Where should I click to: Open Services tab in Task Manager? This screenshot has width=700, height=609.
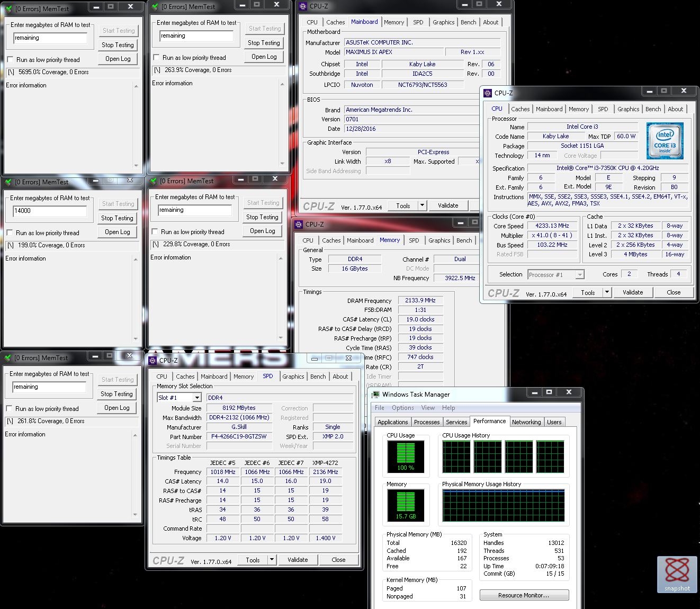(x=456, y=422)
